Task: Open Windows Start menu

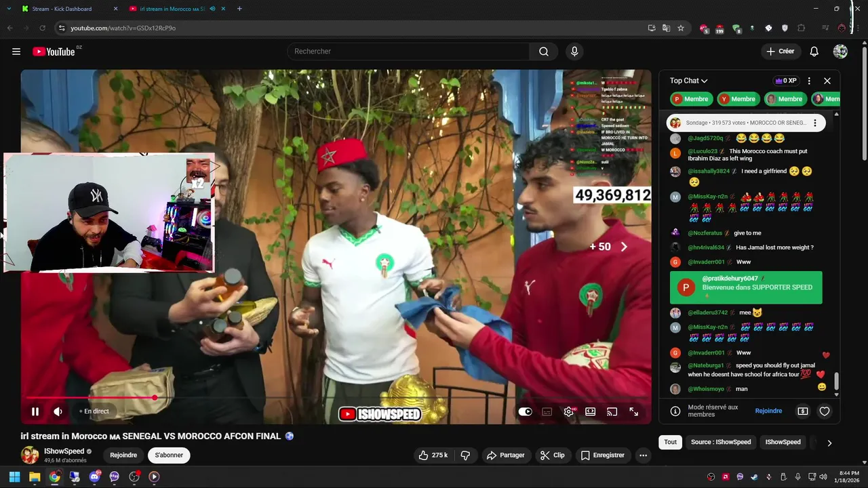Action: click(14, 476)
